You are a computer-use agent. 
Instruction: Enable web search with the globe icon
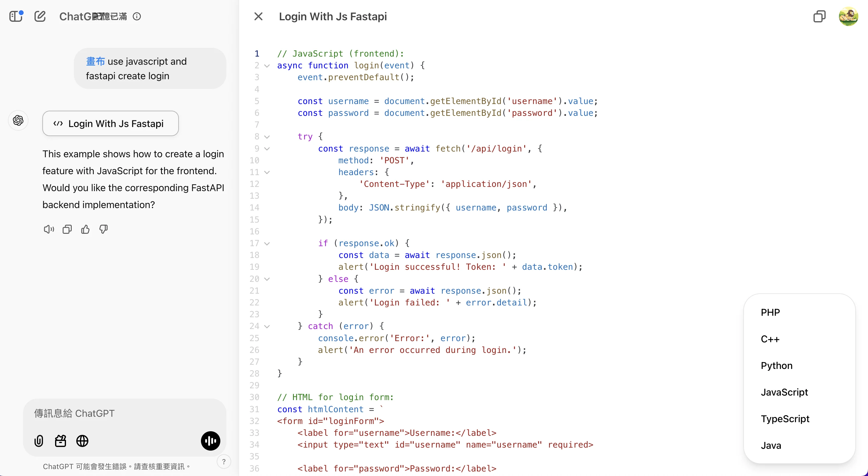pos(82,441)
